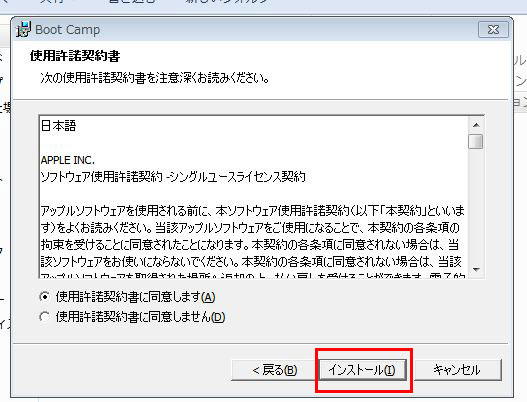Click the APPLE INC. line in license
The width and height of the screenshot is (527, 402).
(x=68, y=160)
